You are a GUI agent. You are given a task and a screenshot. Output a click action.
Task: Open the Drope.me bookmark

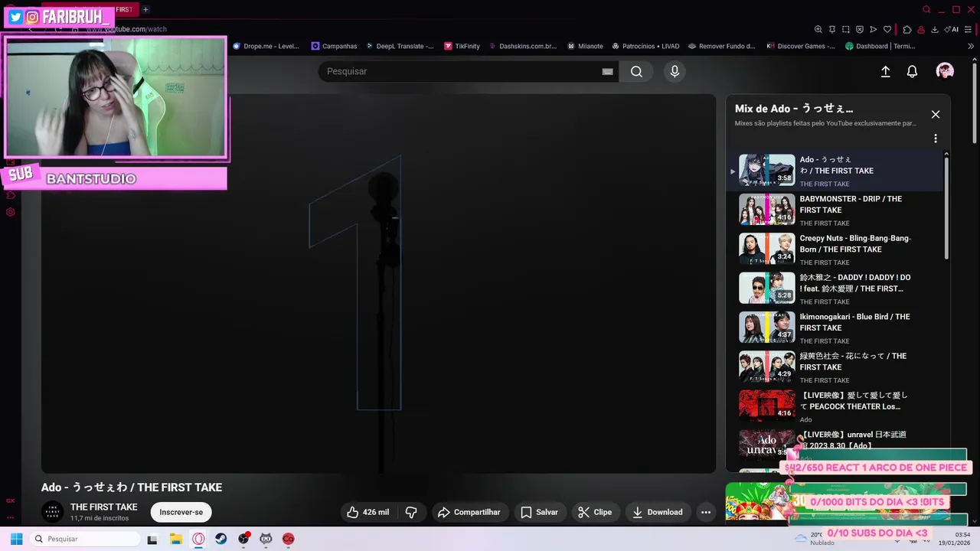coord(266,46)
